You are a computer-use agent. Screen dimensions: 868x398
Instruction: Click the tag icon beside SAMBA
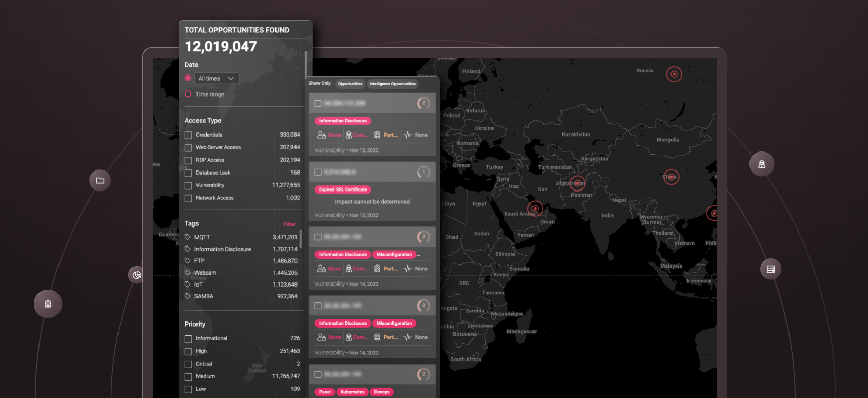[188, 296]
